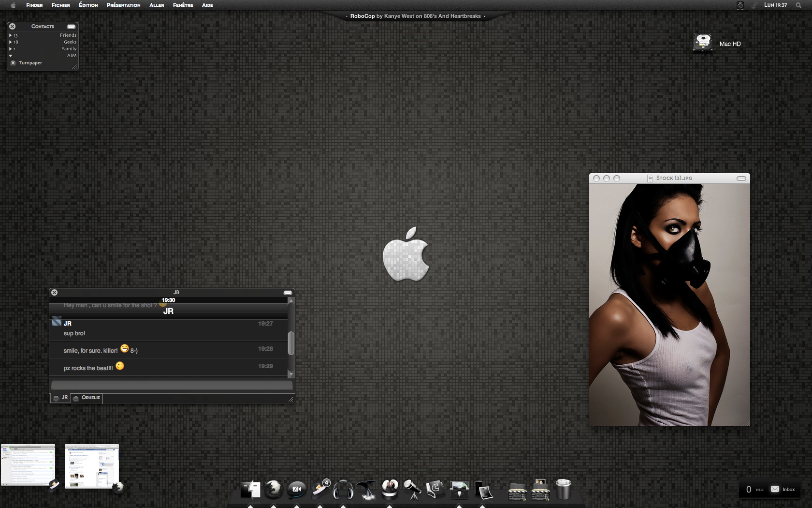This screenshot has width=812, height=508.
Task: Click the second minimized browser window thumbnail
Action: click(x=92, y=466)
